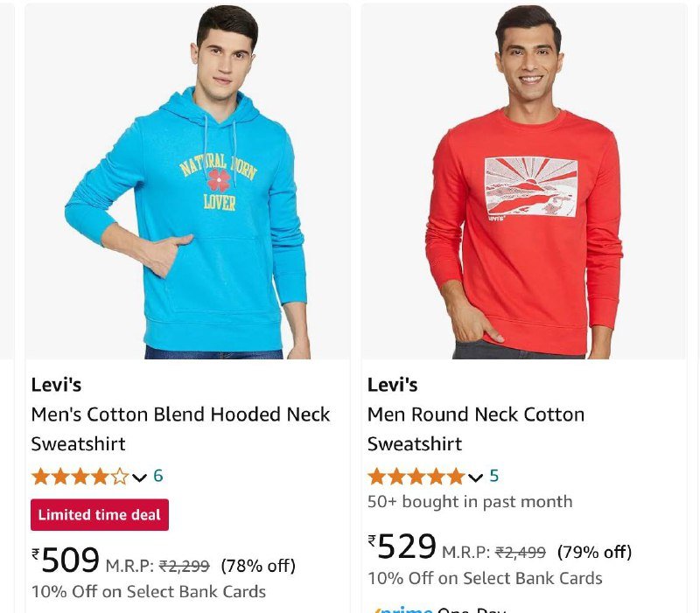The image size is (700, 613).
Task: Open the 5 reviews count link
Action: click(494, 476)
